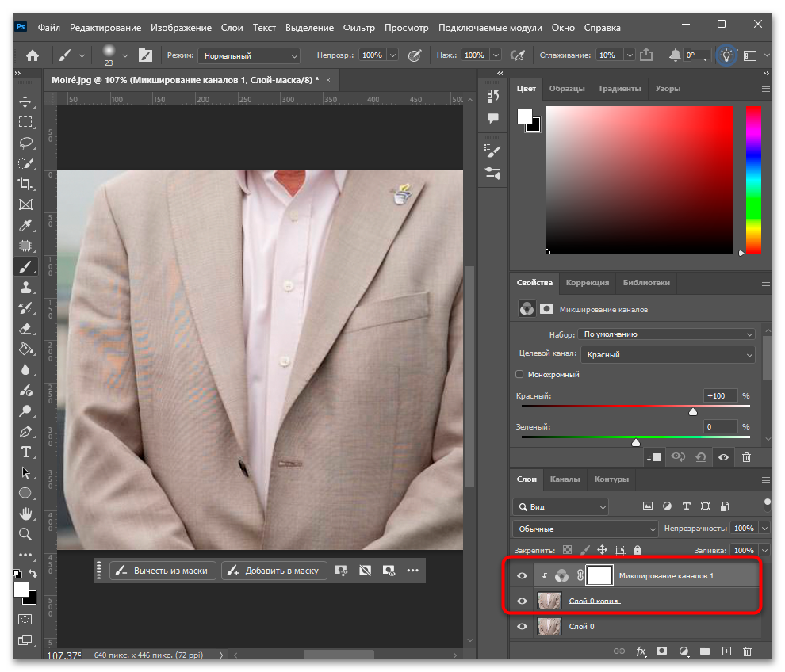
Task: Select the Horizontal Type tool
Action: point(25,452)
